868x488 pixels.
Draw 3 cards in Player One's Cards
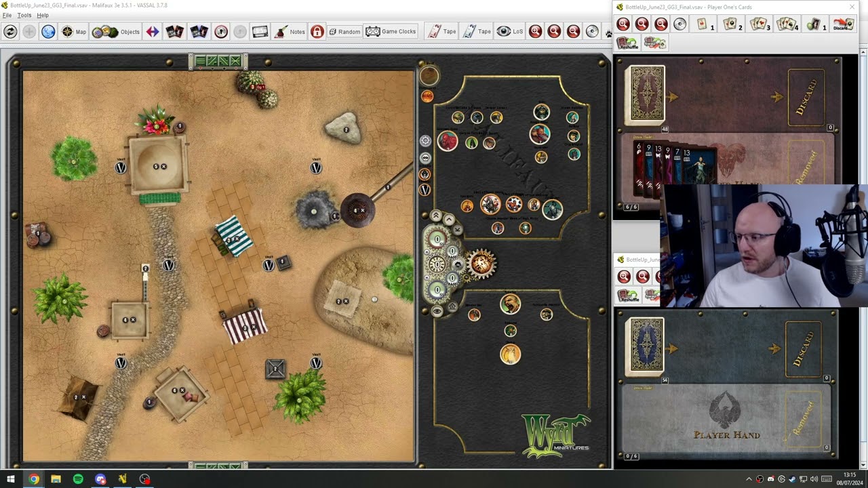[759, 24]
